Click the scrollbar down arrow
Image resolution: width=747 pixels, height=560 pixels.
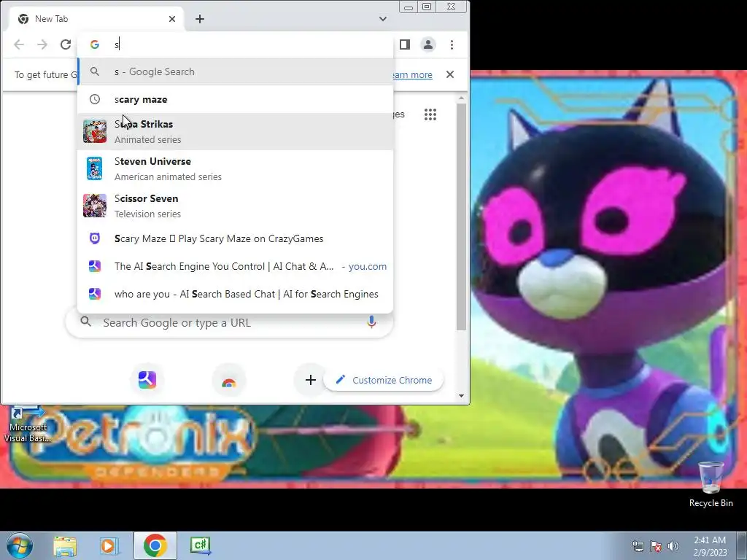coord(461,396)
